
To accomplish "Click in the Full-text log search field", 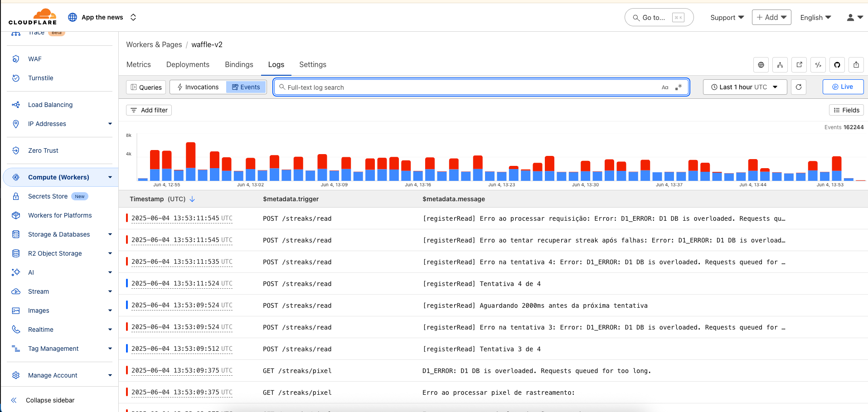I will (x=481, y=87).
